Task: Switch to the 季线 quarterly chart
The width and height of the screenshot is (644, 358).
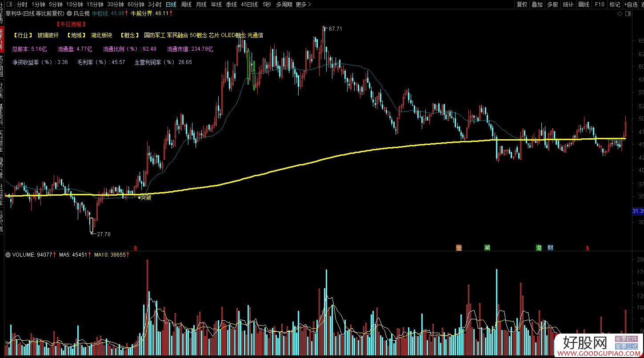Action: point(232,4)
